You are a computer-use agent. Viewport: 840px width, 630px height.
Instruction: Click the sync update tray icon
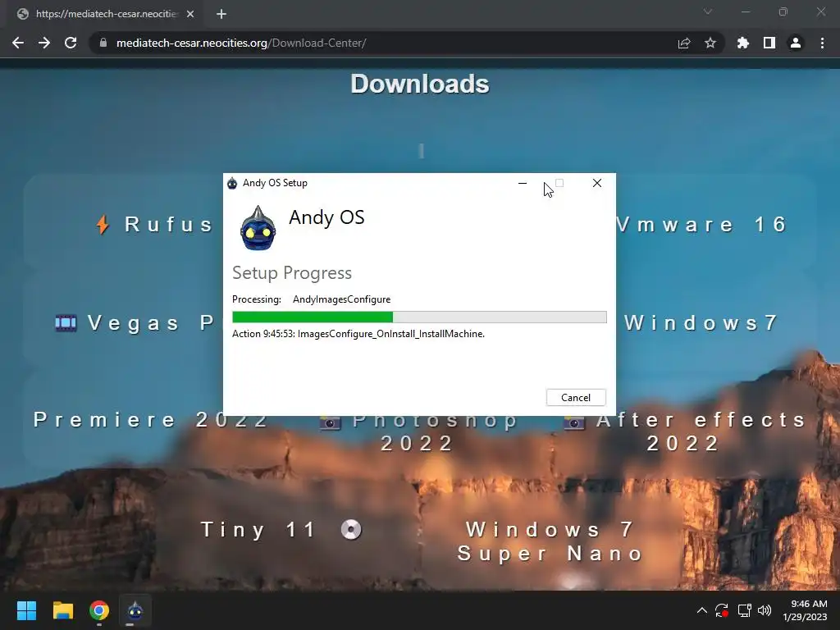tap(722, 610)
